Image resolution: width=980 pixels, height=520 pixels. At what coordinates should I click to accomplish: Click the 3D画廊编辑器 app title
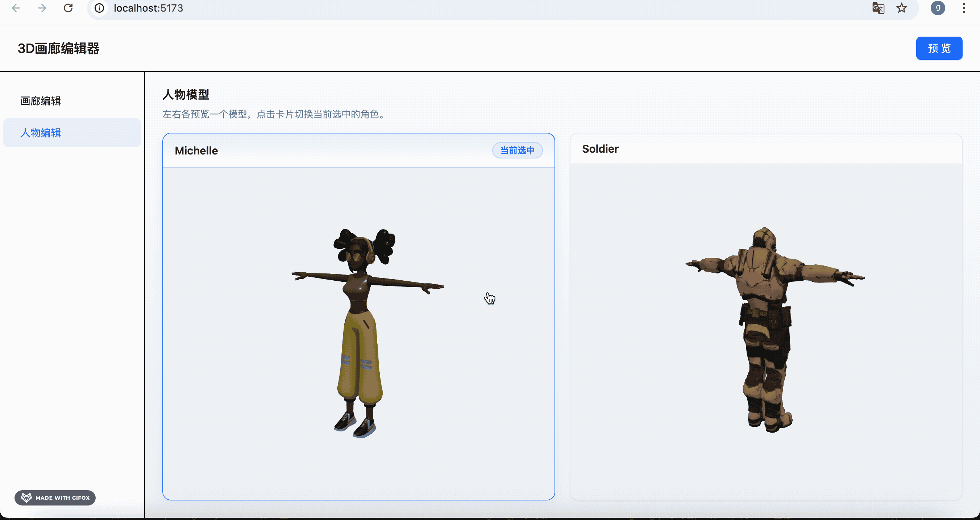point(59,49)
